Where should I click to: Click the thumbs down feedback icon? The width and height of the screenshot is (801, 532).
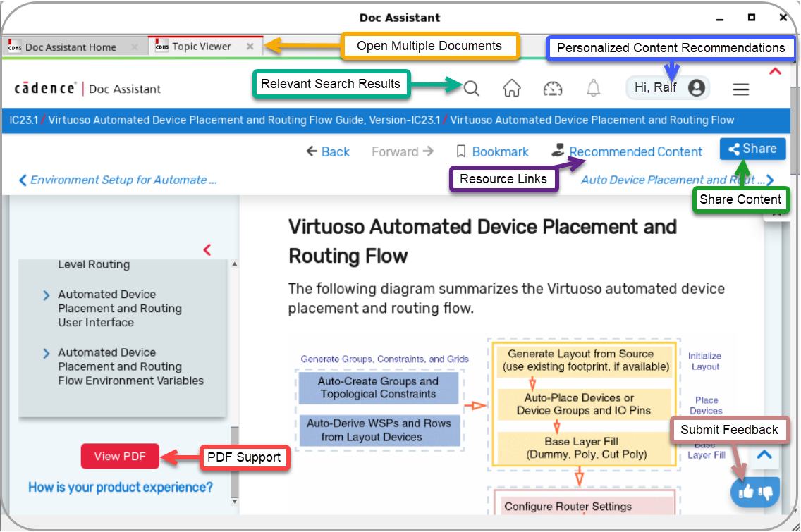coord(765,492)
